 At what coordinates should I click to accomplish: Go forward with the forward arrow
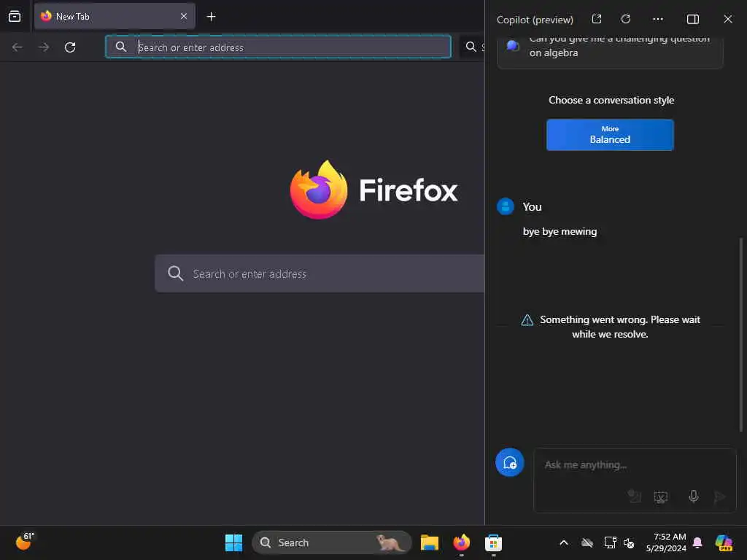pyautogui.click(x=44, y=47)
